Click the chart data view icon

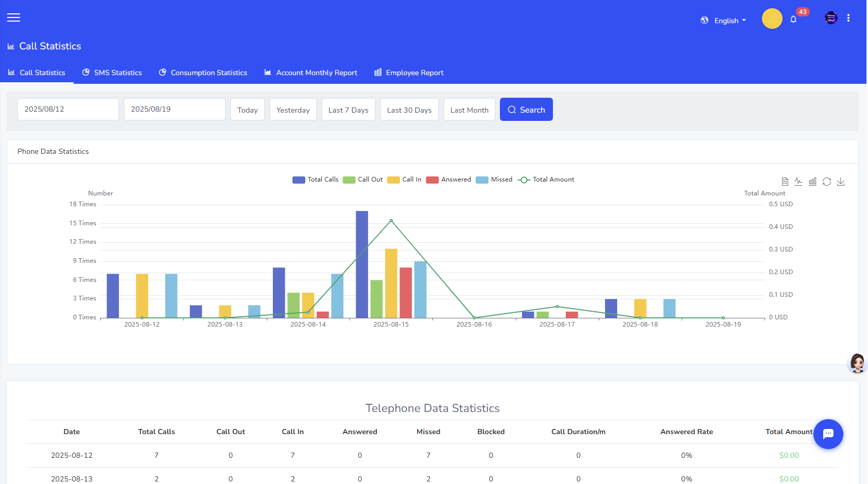(785, 182)
